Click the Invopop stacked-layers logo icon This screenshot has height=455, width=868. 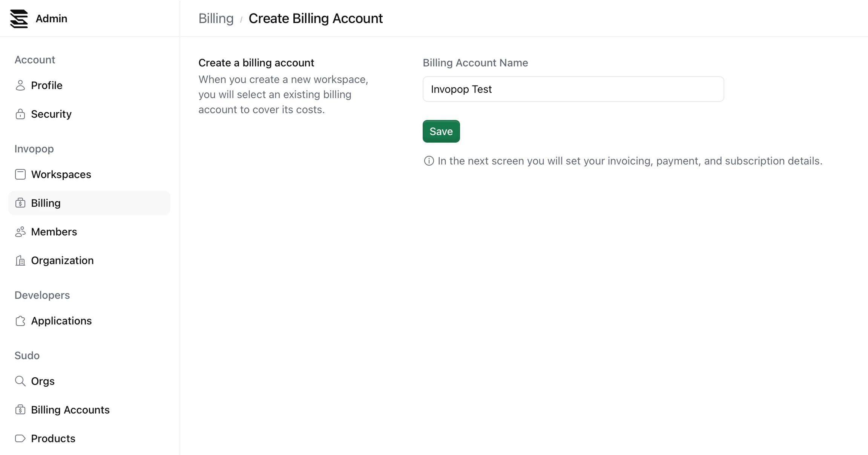click(19, 19)
